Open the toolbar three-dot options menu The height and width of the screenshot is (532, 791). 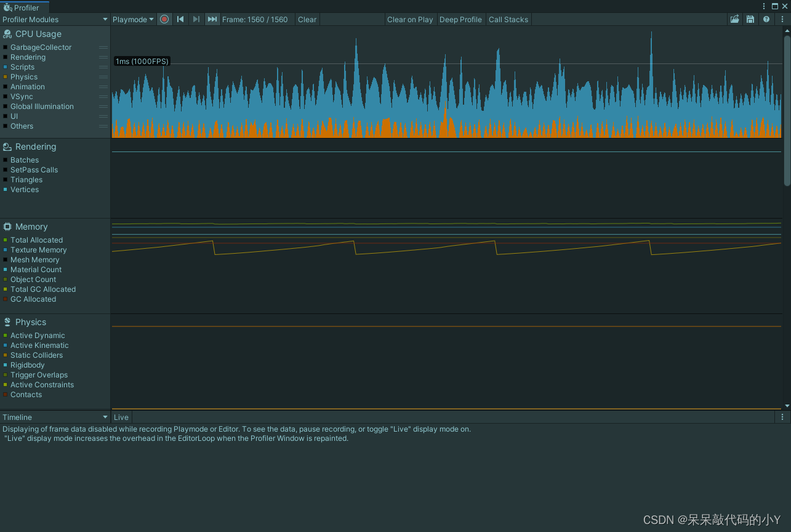tap(782, 19)
